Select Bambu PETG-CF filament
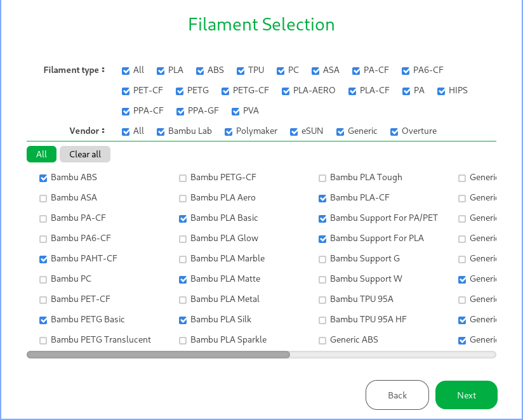 tap(183, 178)
